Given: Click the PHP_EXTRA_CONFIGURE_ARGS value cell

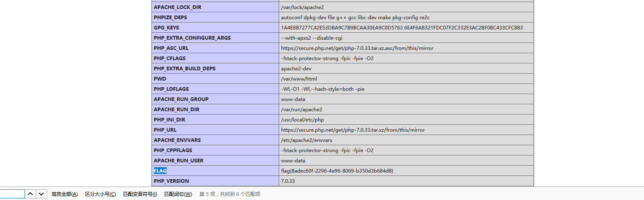Looking at the screenshot, I should click(x=312, y=38).
